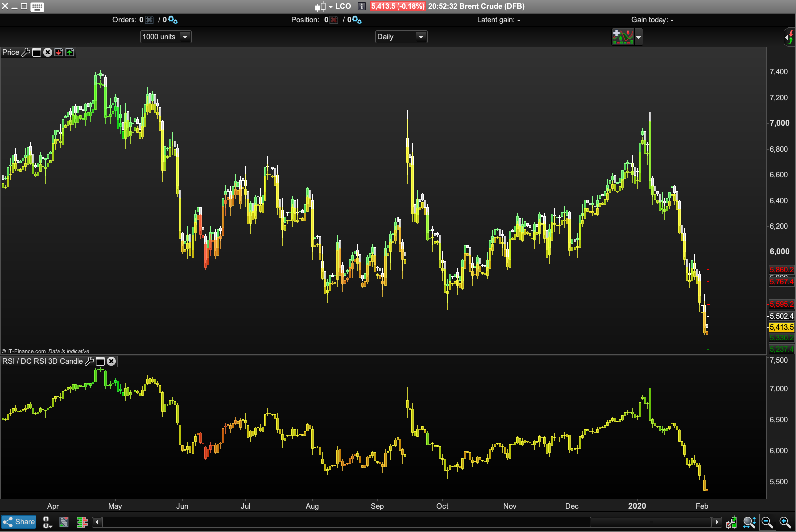The width and height of the screenshot is (796, 532).
Task: Maximize the RSI 3D Candle panel
Action: pos(100,361)
